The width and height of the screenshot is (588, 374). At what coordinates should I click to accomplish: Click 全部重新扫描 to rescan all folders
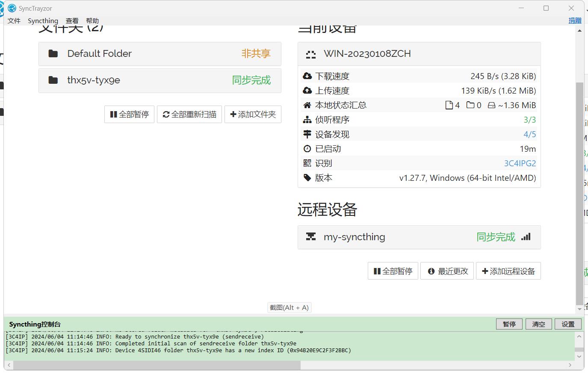click(x=189, y=115)
